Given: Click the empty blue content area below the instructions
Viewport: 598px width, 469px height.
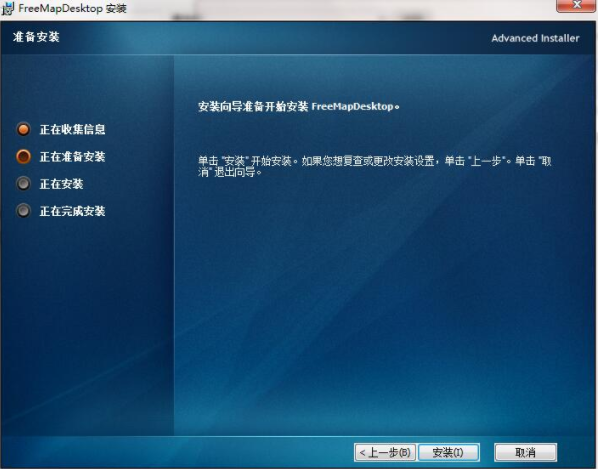Looking at the screenshot, I should pyautogui.click(x=381, y=305).
